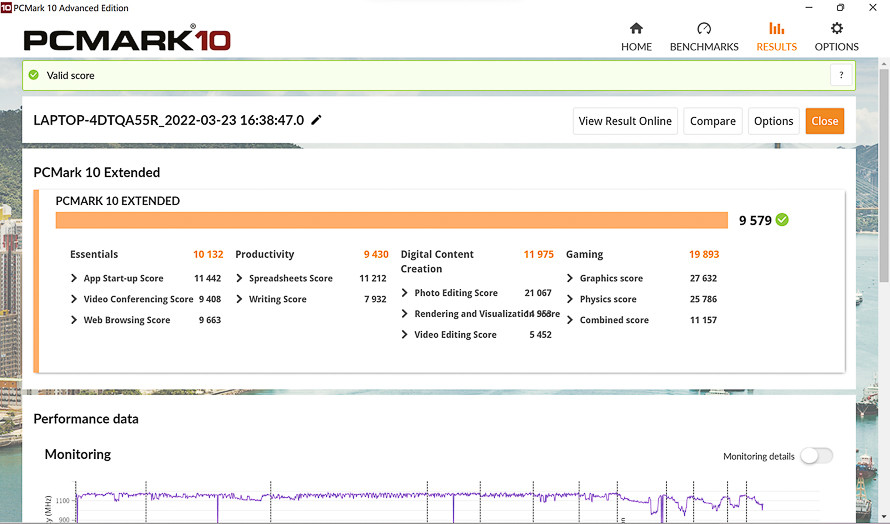Toggle the Monitoring details switch
Screen dimensions: 890x524
point(815,456)
